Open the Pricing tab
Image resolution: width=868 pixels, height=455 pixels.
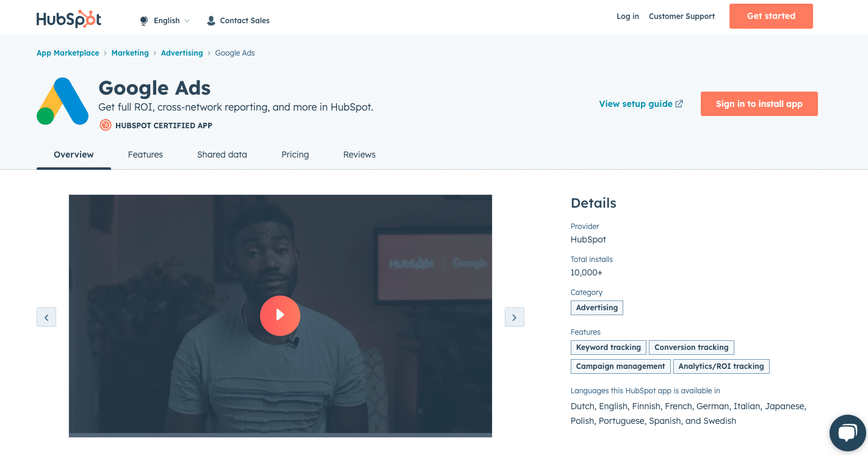(295, 155)
